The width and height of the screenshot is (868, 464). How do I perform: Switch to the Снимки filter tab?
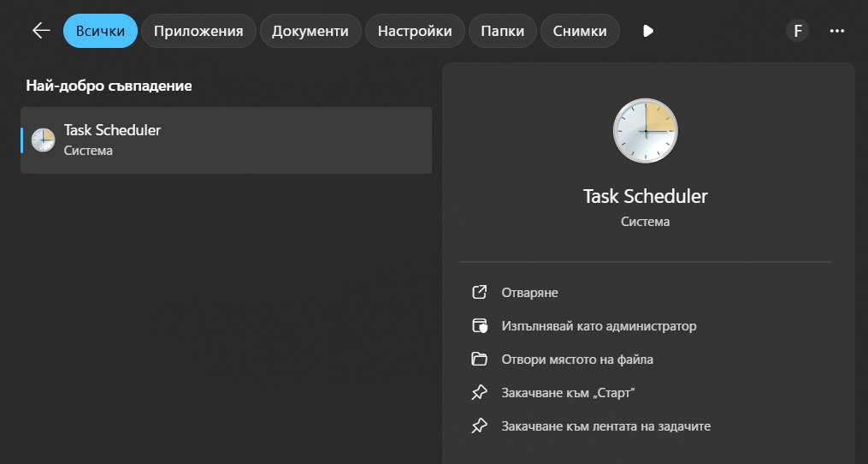pos(580,31)
